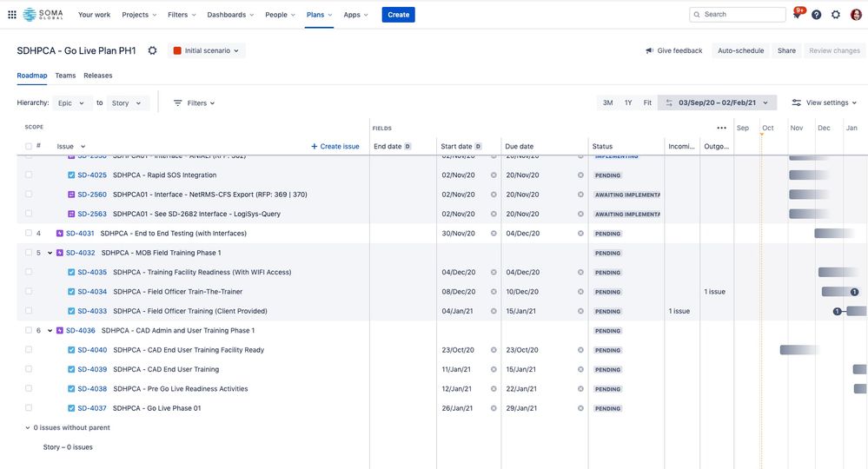The image size is (868, 469).
Task: Open the notifications bell icon
Action: [797, 15]
